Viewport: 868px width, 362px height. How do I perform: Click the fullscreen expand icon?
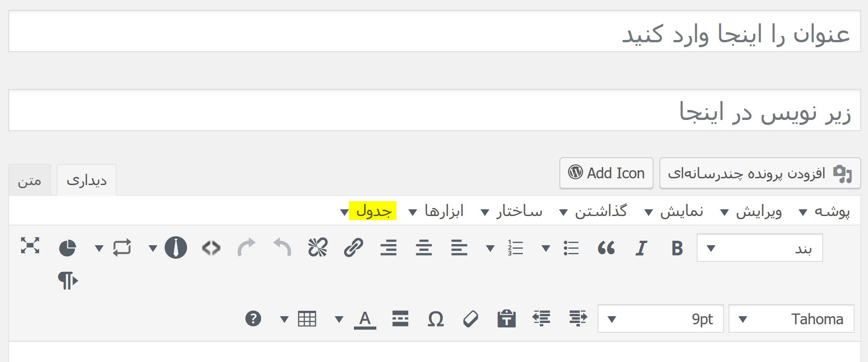click(x=30, y=246)
